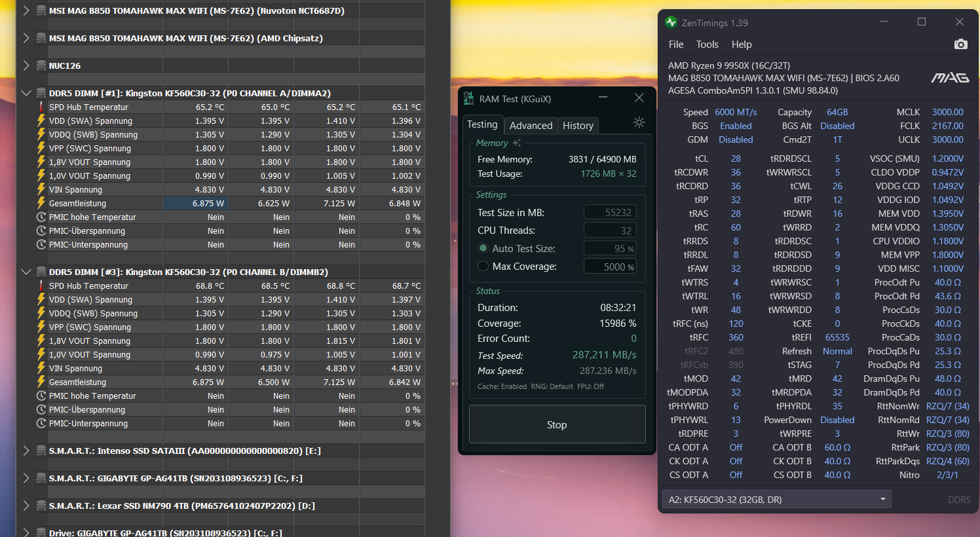Open the A2: KF560C30-32 module dropdown

click(776, 499)
